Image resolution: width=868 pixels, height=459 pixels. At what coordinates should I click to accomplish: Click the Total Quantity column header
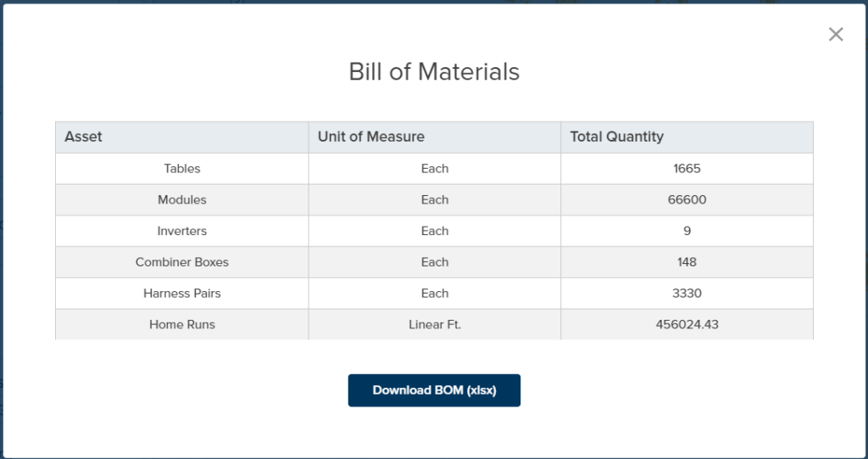(616, 137)
